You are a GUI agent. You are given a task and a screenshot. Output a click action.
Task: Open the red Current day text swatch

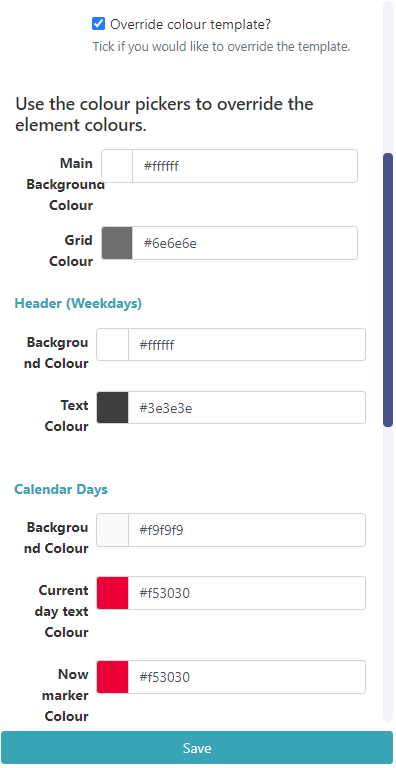113,593
